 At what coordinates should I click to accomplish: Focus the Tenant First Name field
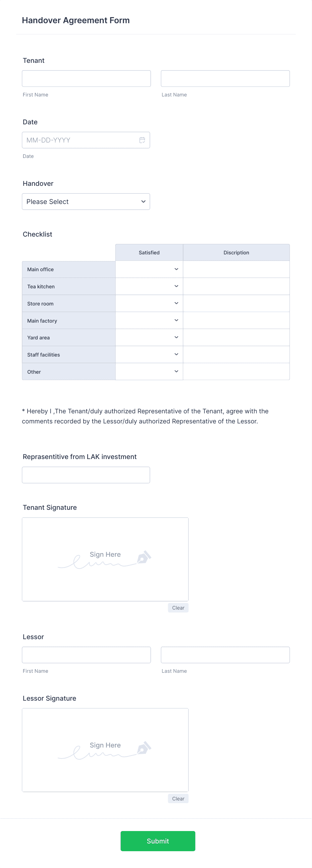coord(87,79)
